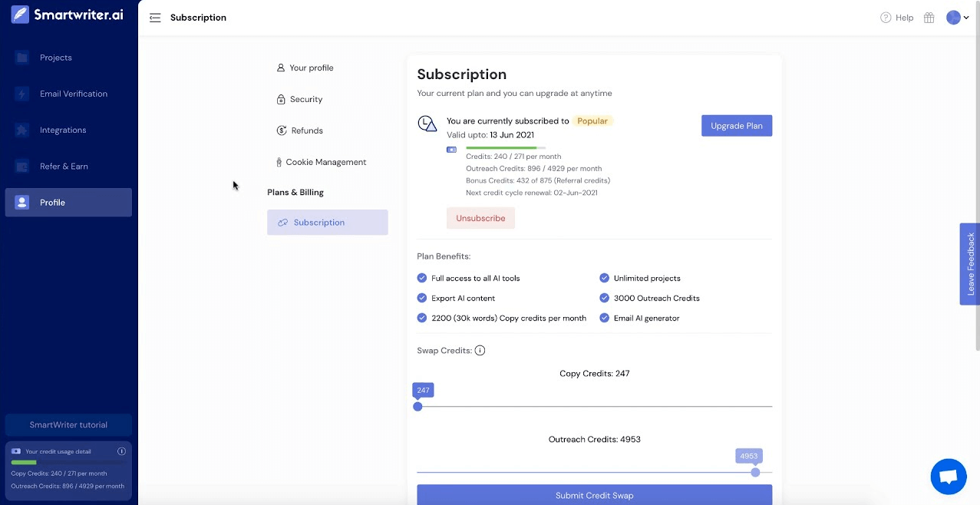Click checkmark beside 3000 Outreach Credits

click(604, 298)
